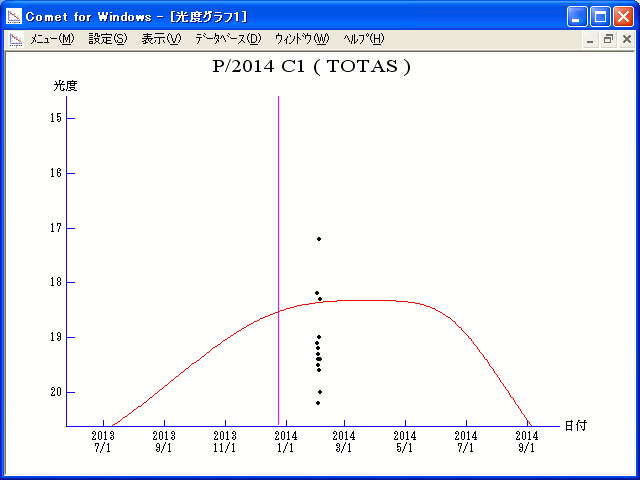The height and width of the screenshot is (480, 640).
Task: Click the magenta perihelion vertical line
Action: [278, 261]
